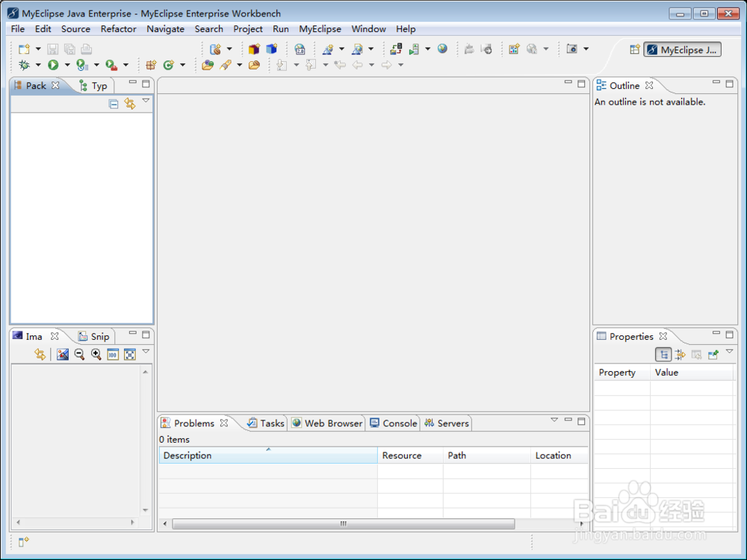747x560 pixels.
Task: Toggle Show Categories in Properties view
Action: click(x=663, y=354)
